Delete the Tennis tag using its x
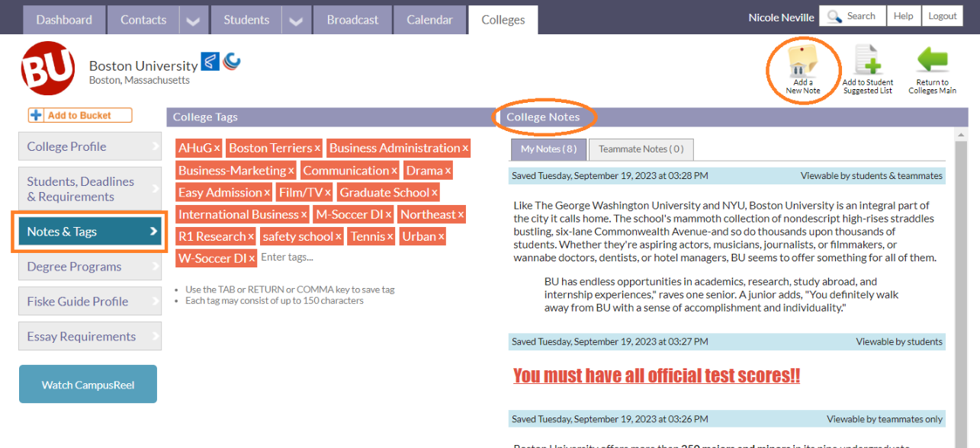Image resolution: width=980 pixels, height=448 pixels. [x=390, y=237]
